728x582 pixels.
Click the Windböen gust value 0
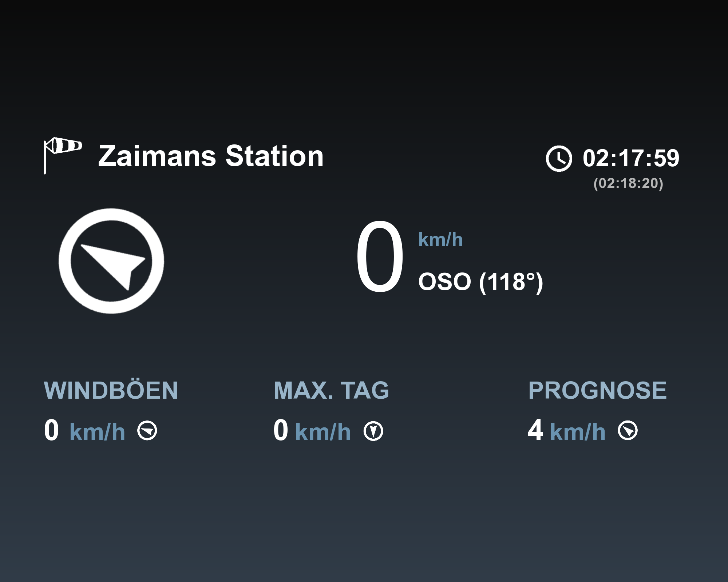click(x=51, y=430)
